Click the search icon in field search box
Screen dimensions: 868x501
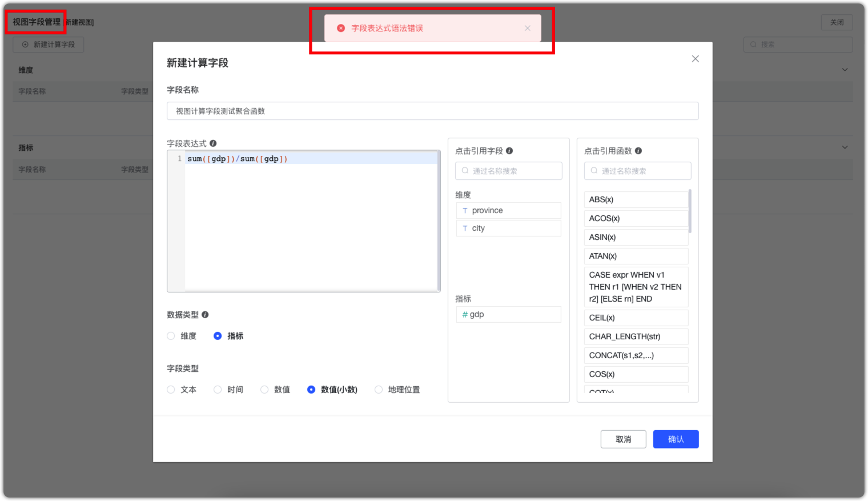tap(465, 171)
